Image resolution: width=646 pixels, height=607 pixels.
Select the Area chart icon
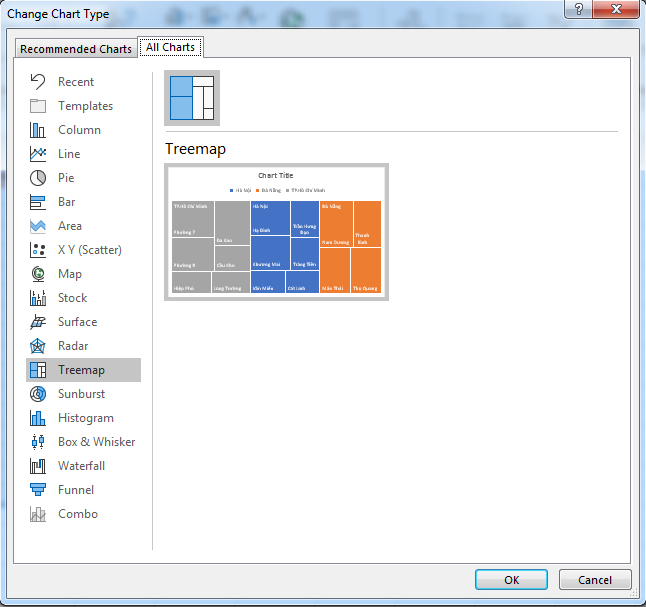coord(38,226)
